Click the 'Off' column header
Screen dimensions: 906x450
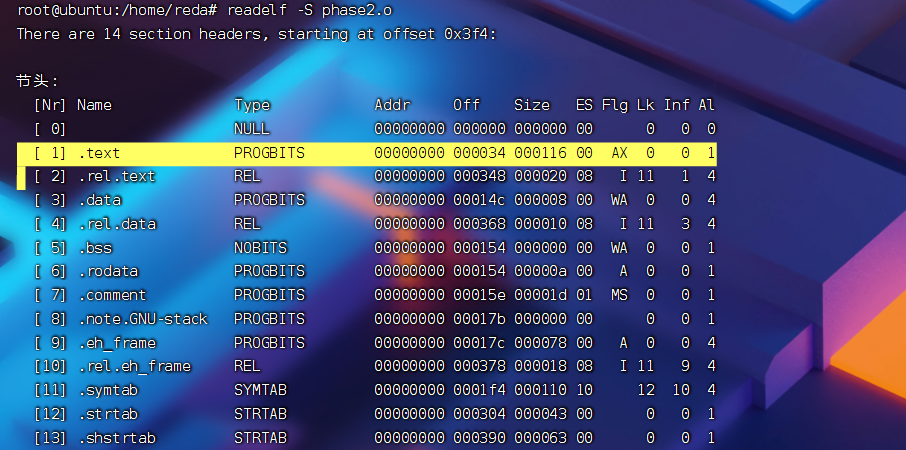466,105
